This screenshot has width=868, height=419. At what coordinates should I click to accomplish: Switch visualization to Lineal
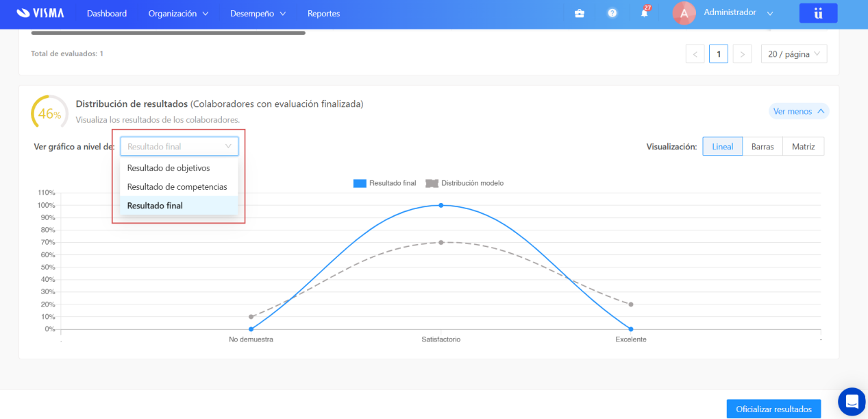[x=723, y=146]
